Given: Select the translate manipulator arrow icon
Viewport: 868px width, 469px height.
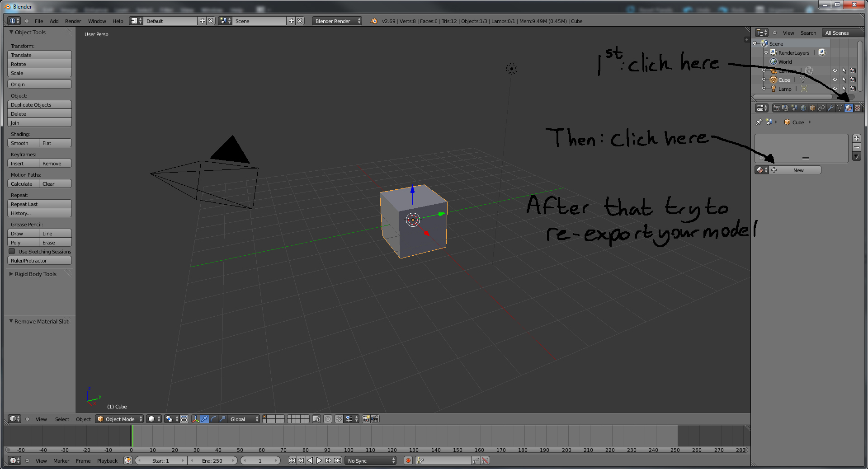Looking at the screenshot, I should click(205, 419).
